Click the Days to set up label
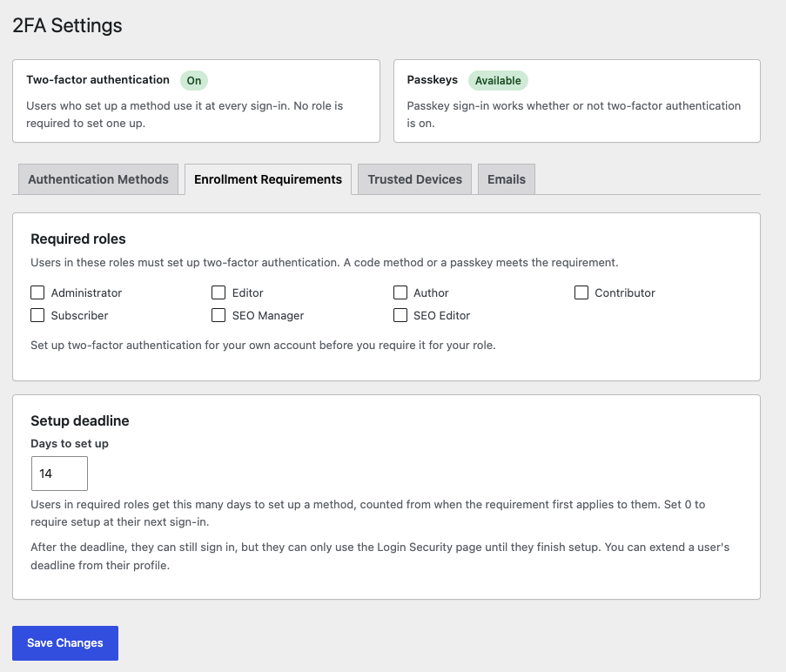The image size is (786, 672). tap(70, 443)
